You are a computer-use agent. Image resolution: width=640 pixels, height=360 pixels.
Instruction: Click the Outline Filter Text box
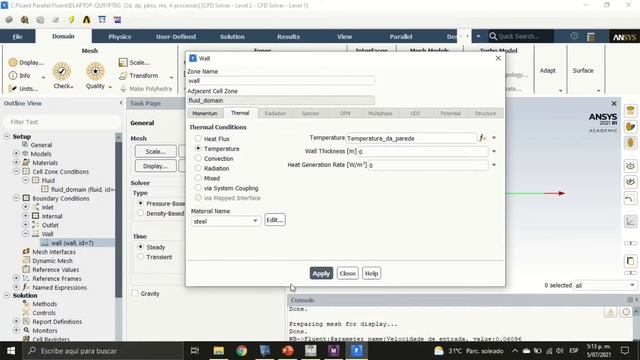[62, 122]
